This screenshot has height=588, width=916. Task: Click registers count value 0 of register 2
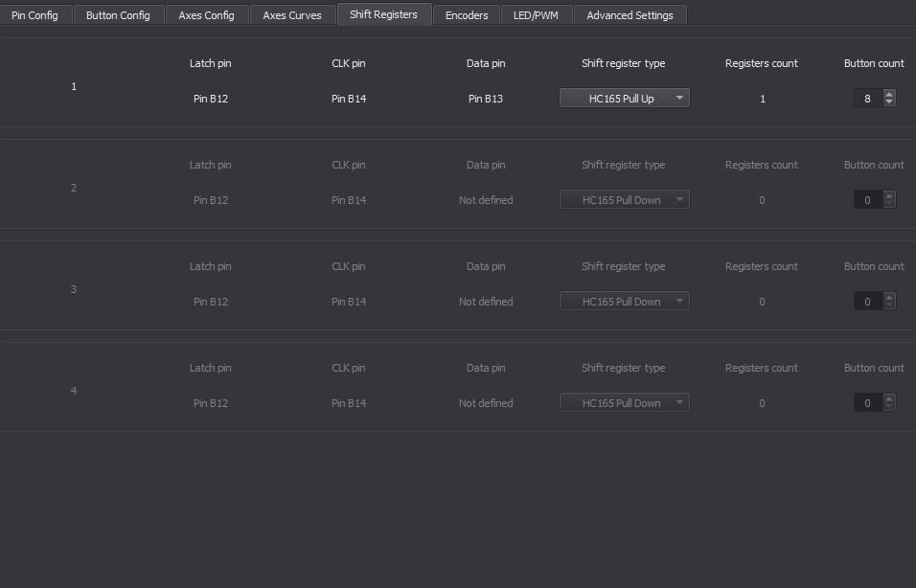coord(762,200)
